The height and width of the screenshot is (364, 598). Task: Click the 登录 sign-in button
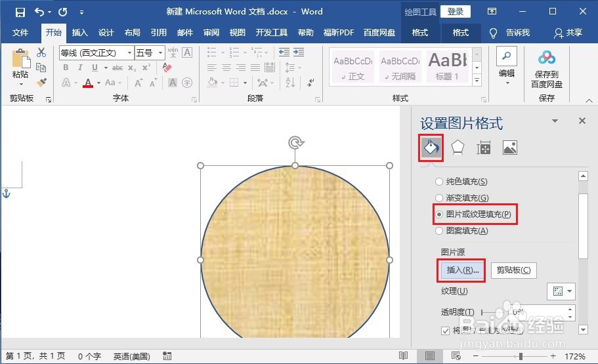click(456, 12)
